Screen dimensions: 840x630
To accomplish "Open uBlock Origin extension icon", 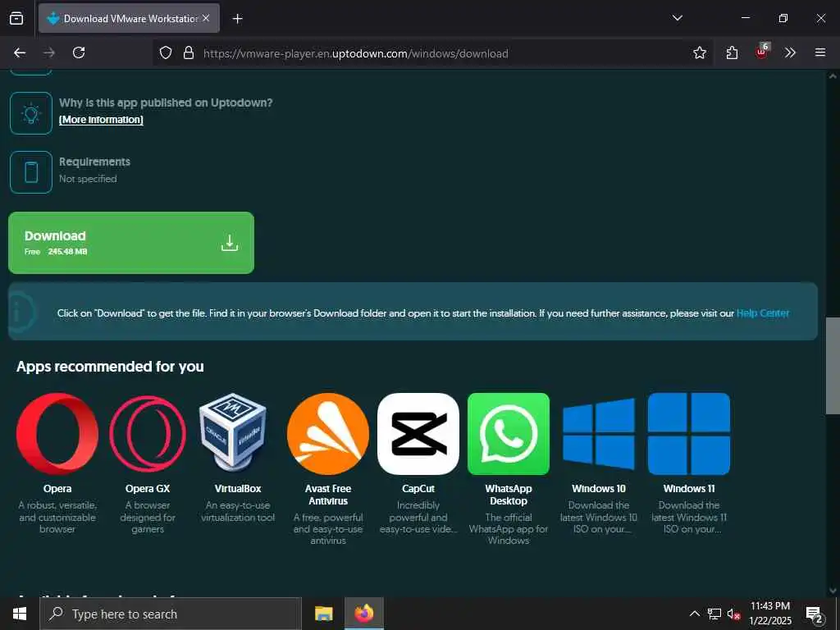I will [762, 52].
